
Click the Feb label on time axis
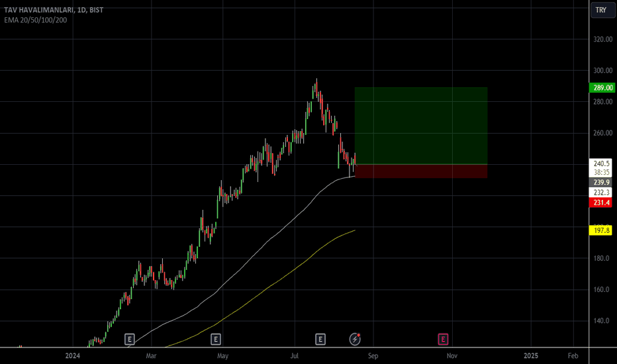pyautogui.click(x=573, y=356)
